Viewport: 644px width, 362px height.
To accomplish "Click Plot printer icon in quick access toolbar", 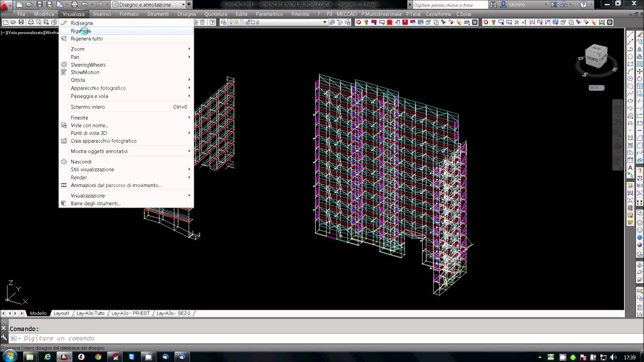I will [74, 5].
